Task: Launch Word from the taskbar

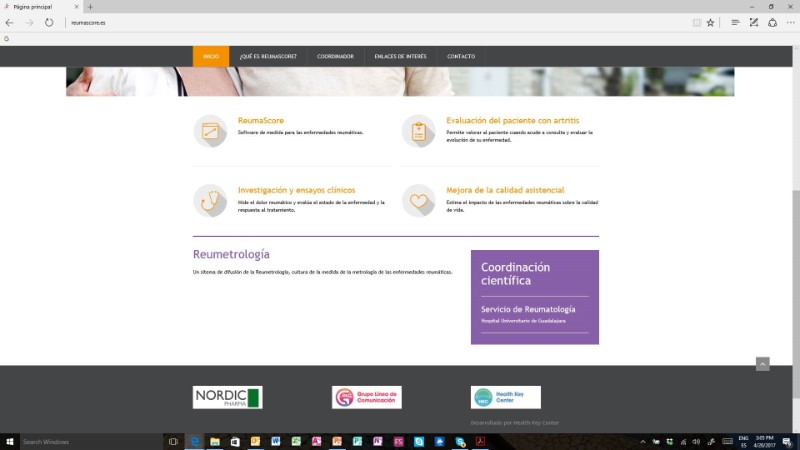Action: point(276,442)
